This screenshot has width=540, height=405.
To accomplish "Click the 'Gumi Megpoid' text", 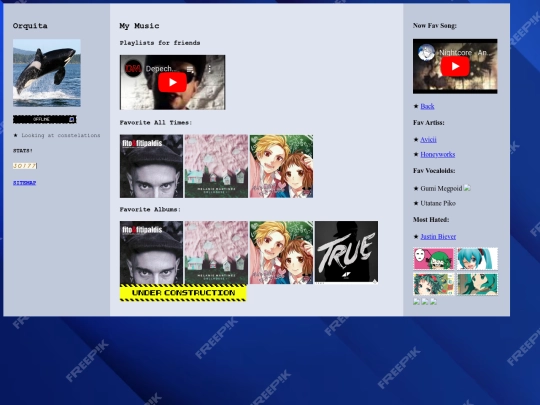I will 441,188.
